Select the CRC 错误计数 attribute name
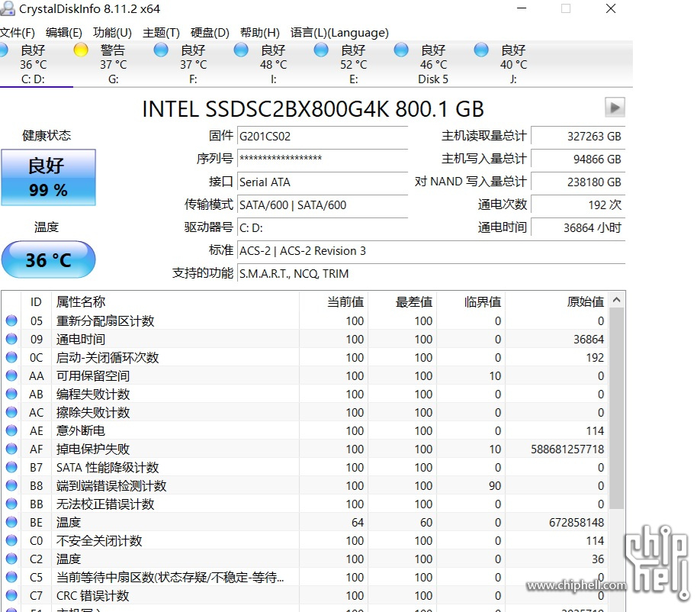The height and width of the screenshot is (612, 700). [92, 595]
